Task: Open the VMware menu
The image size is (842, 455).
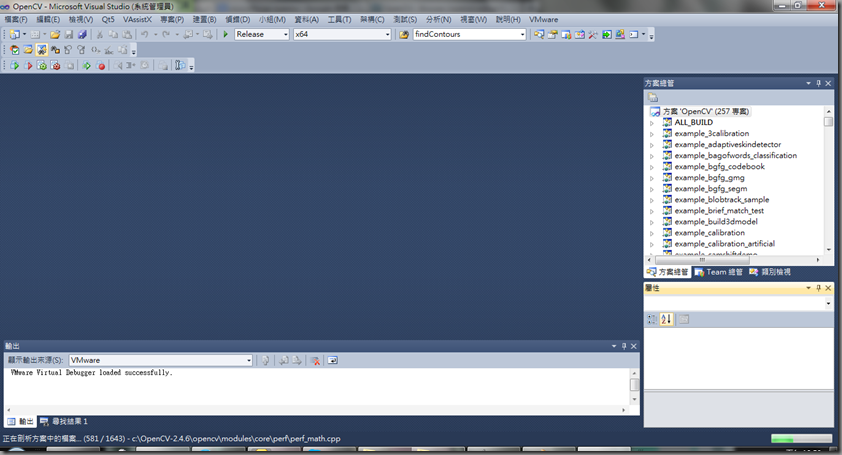Action: [x=543, y=19]
